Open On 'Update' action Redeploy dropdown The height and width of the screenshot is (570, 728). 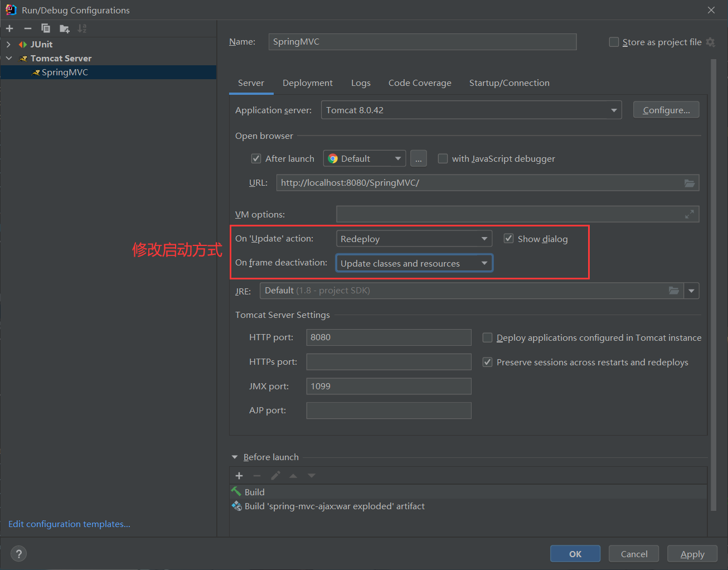(414, 239)
